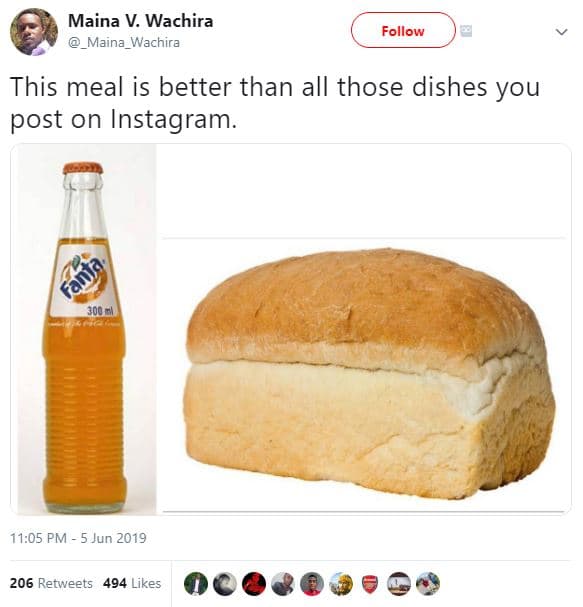Screen dimensions: 583x607
Task: Click the first green liker avatar
Action: (x=196, y=583)
